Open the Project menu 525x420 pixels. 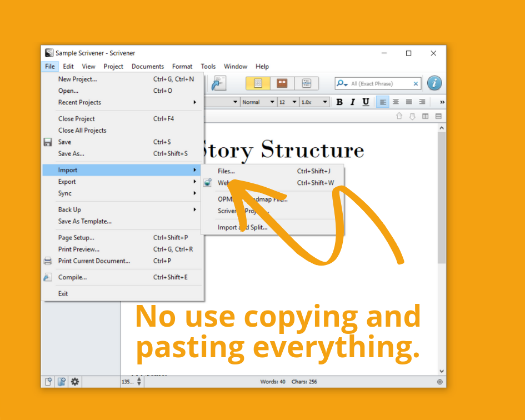pos(113,66)
